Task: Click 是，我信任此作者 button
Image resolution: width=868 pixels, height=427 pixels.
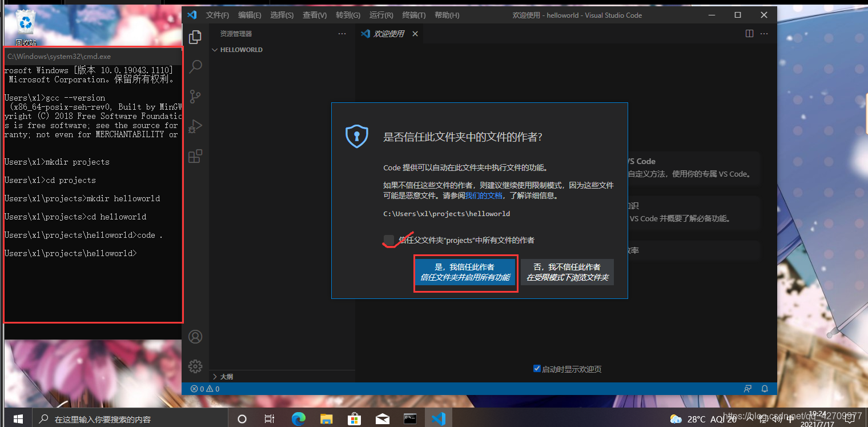Action: tap(465, 272)
